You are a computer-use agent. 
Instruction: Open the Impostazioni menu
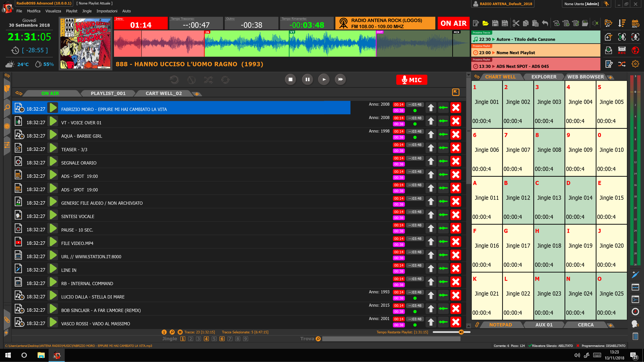(x=107, y=11)
